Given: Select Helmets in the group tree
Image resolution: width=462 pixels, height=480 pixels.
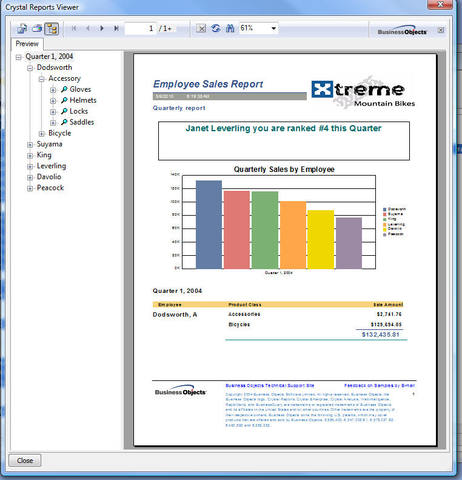Looking at the screenshot, I should 83,100.
